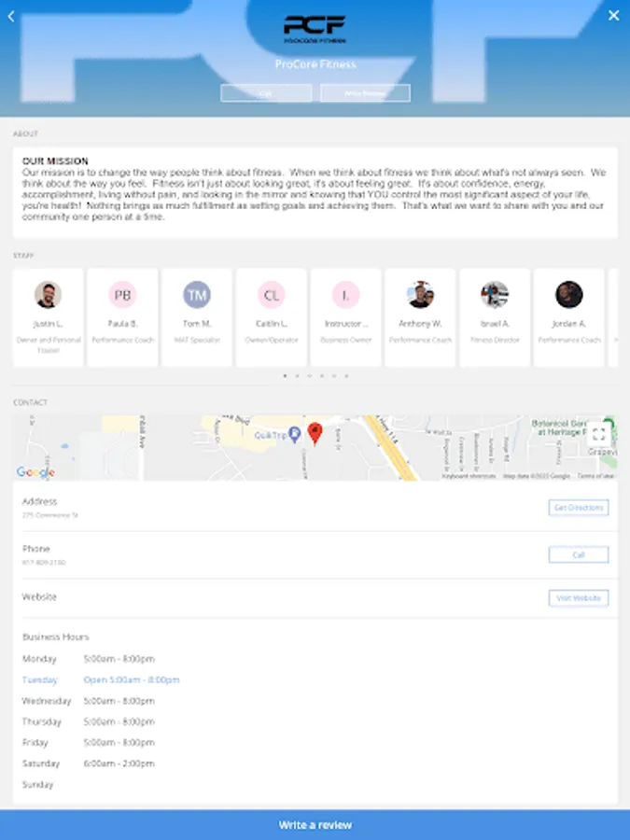
Task: Select the PB avatar for Paula B.
Action: pyautogui.click(x=122, y=295)
